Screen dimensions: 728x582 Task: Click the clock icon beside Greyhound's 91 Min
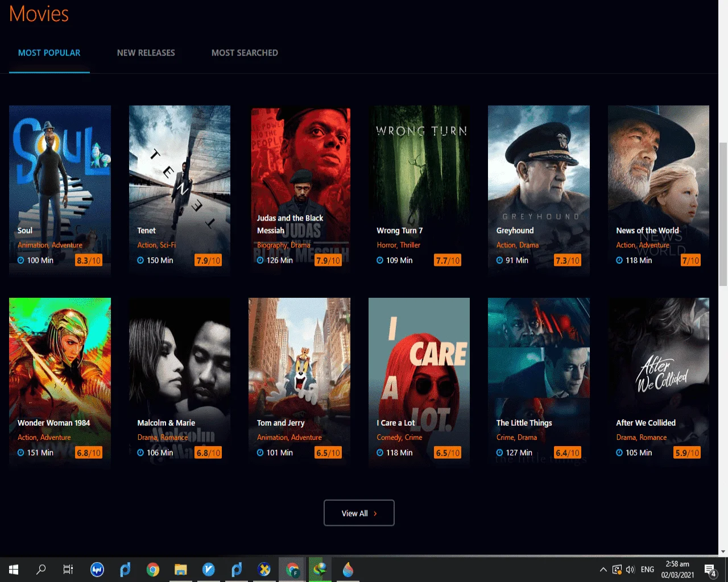pyautogui.click(x=500, y=260)
